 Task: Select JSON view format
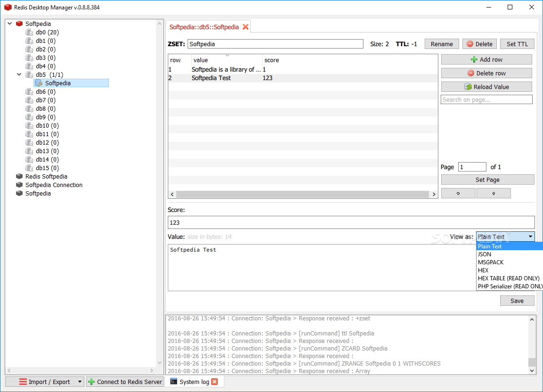click(x=510, y=254)
